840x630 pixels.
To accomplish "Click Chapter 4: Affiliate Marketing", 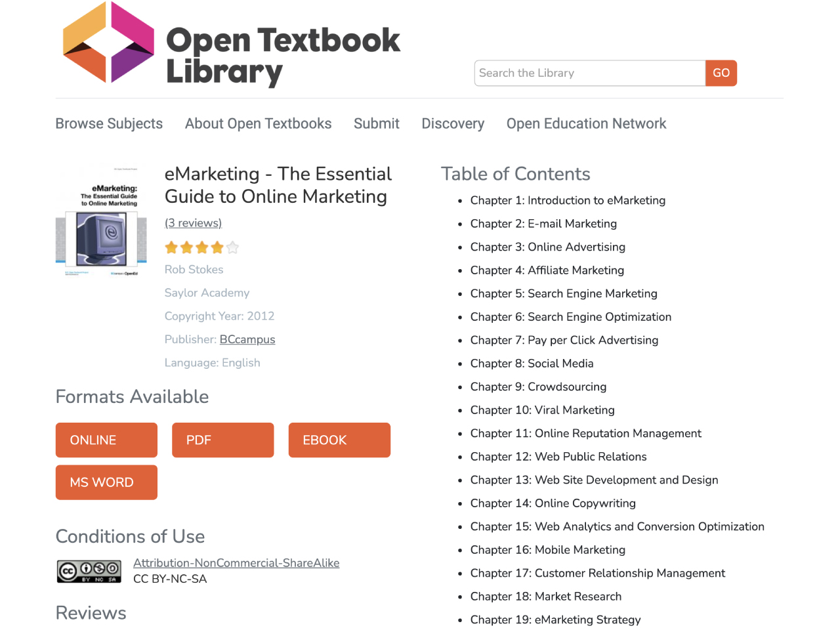I will point(547,270).
